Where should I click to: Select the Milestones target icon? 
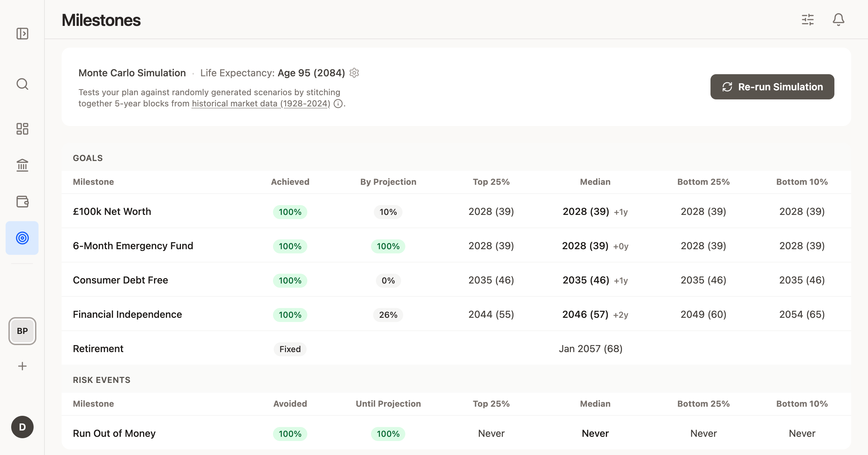[x=22, y=238]
